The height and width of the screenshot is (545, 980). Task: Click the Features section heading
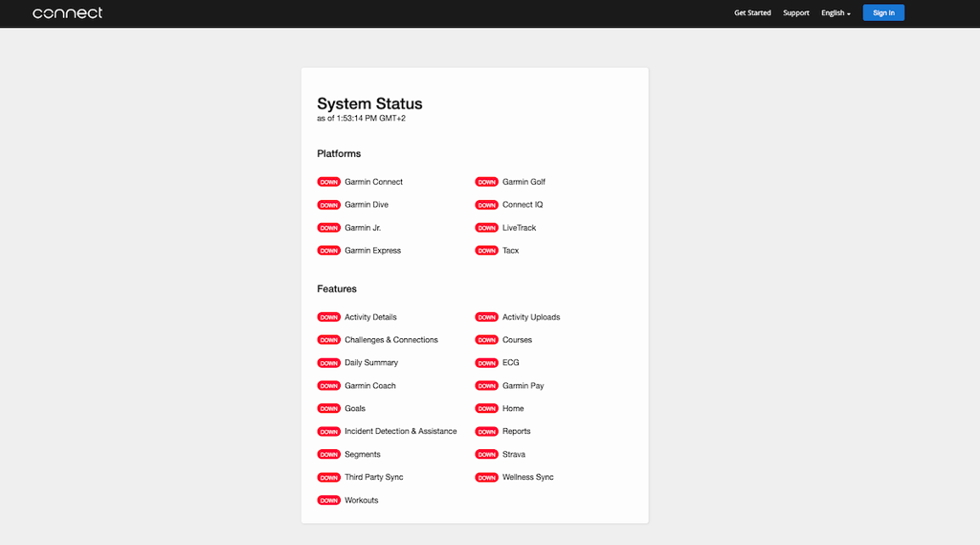tap(337, 289)
